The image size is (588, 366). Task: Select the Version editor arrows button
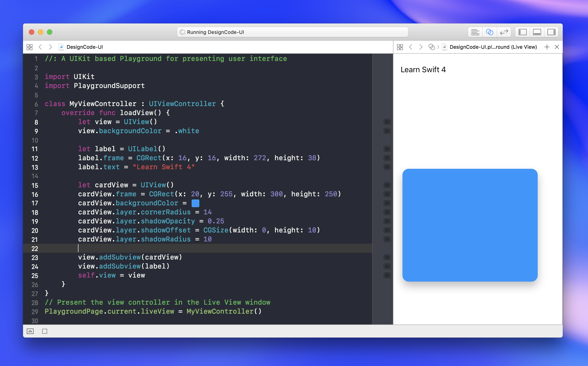[x=504, y=32]
